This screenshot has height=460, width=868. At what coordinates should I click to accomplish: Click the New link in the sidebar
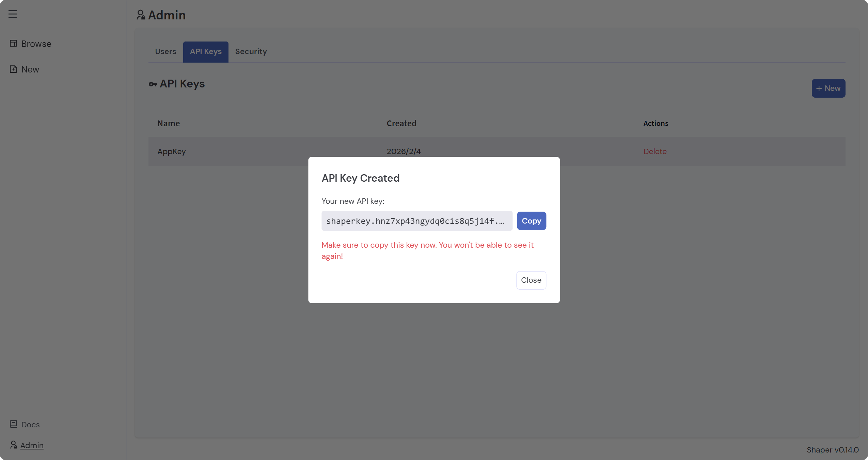[x=30, y=69]
